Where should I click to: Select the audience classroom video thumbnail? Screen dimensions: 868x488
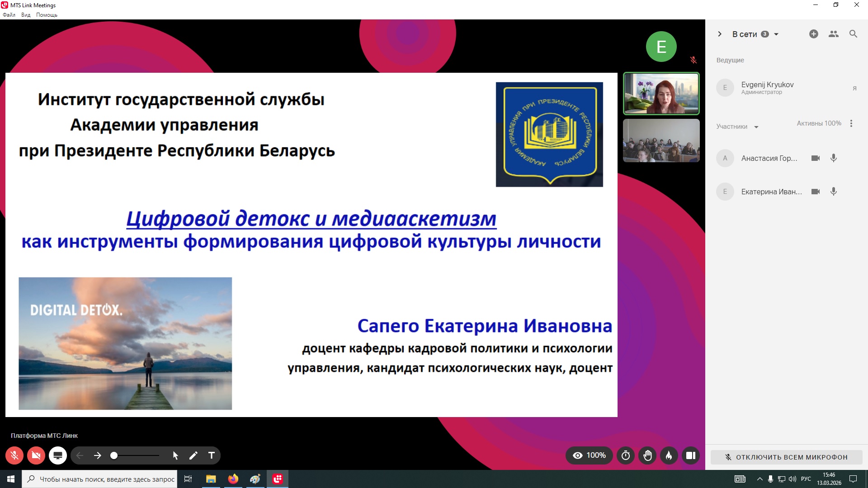[x=661, y=141]
